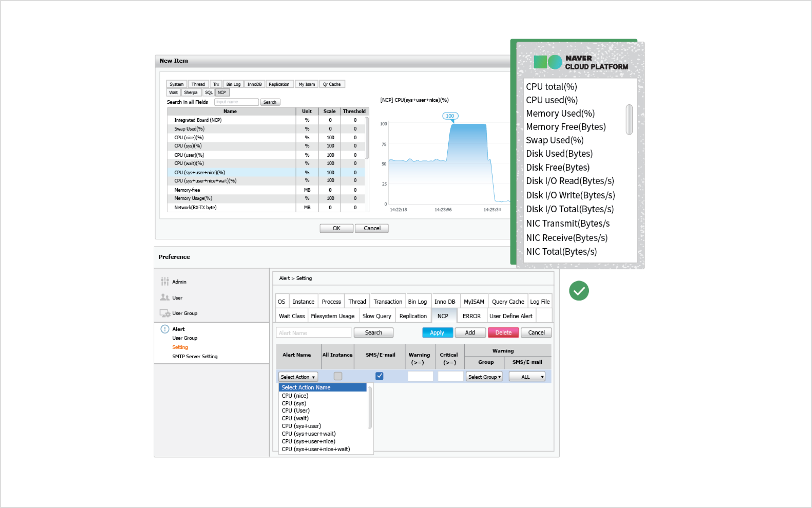Image resolution: width=812 pixels, height=508 pixels.
Task: Uncheck the SMS/E-mail checkbox
Action: pyautogui.click(x=379, y=376)
